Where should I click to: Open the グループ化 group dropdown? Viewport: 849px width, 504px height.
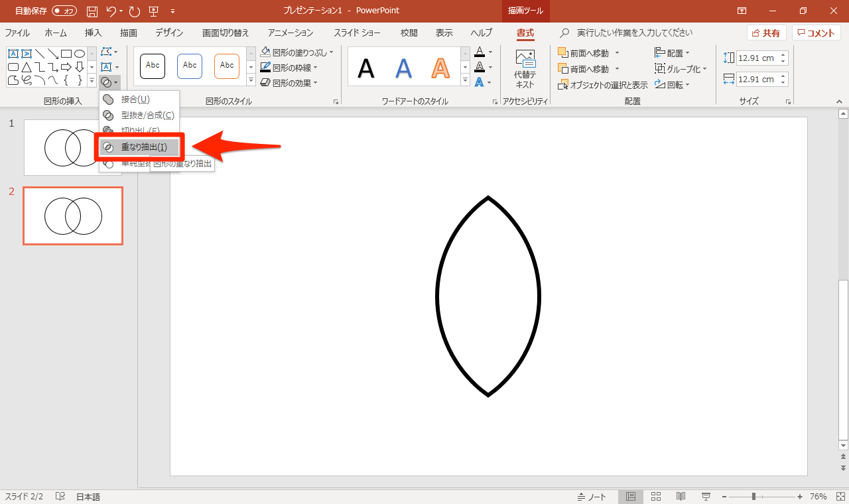(x=681, y=68)
